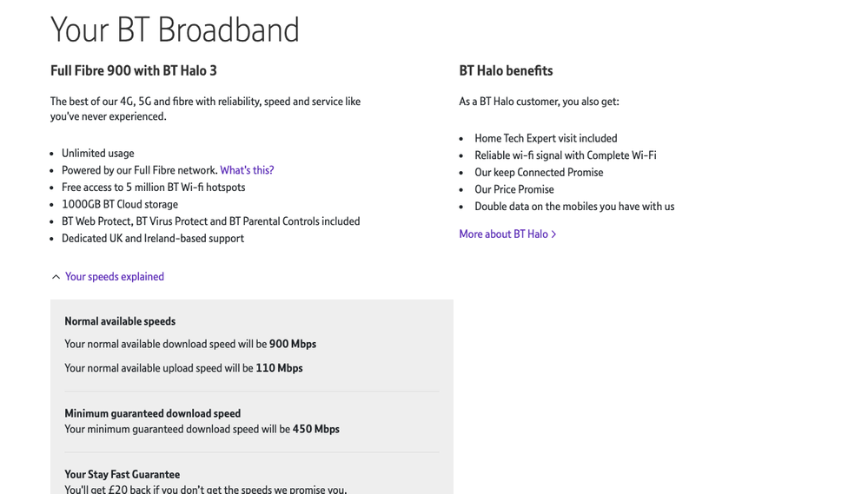Click the Minimum guaranteed download speed subheading
The height and width of the screenshot is (494, 868).
click(152, 414)
